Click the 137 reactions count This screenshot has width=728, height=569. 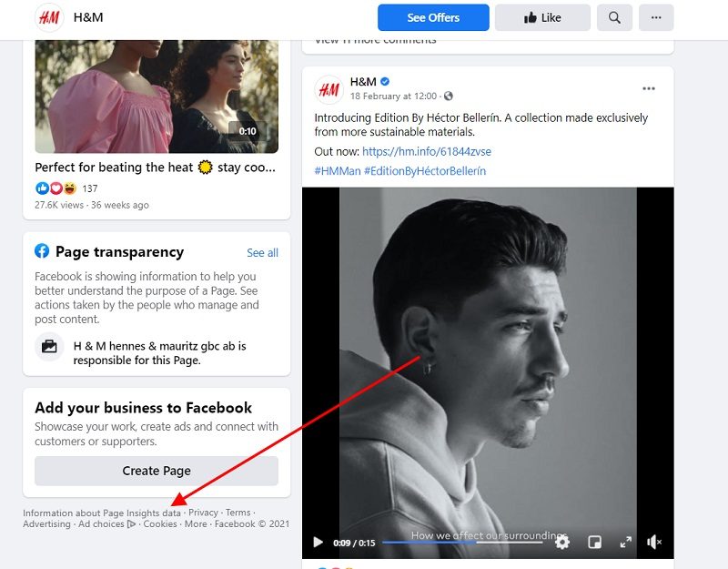pyautogui.click(x=90, y=188)
